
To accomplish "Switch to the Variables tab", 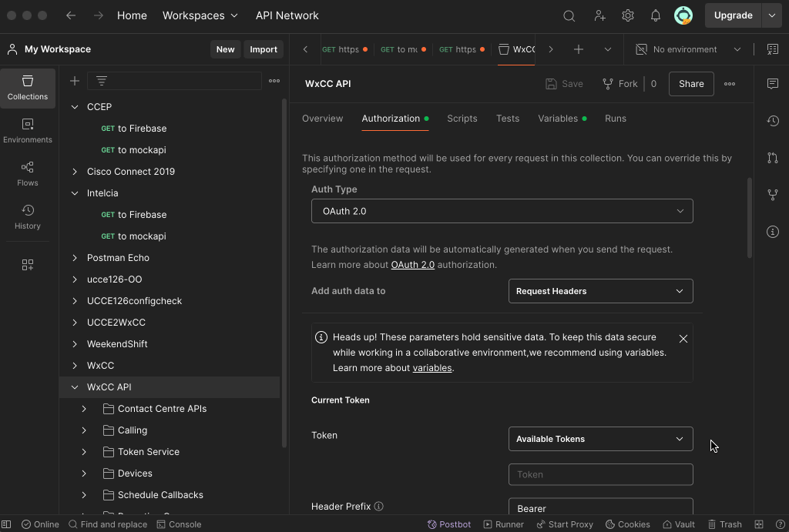I will (x=558, y=119).
